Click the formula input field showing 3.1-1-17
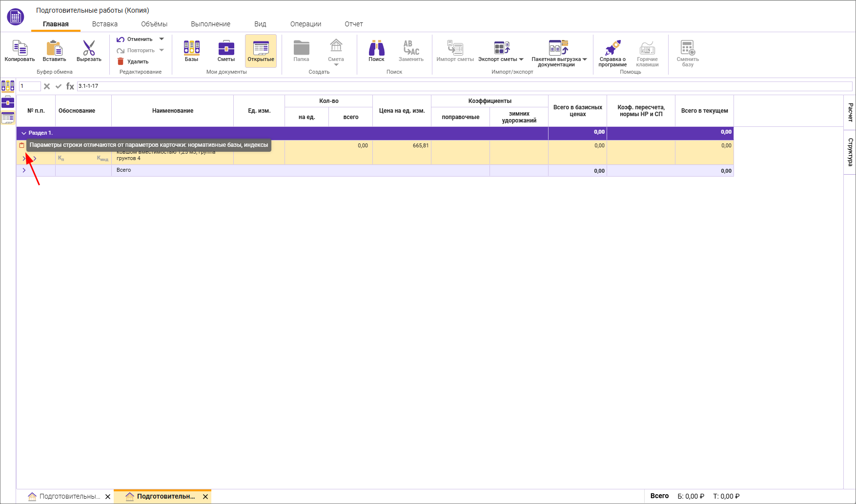This screenshot has height=504, width=856. 464,86
